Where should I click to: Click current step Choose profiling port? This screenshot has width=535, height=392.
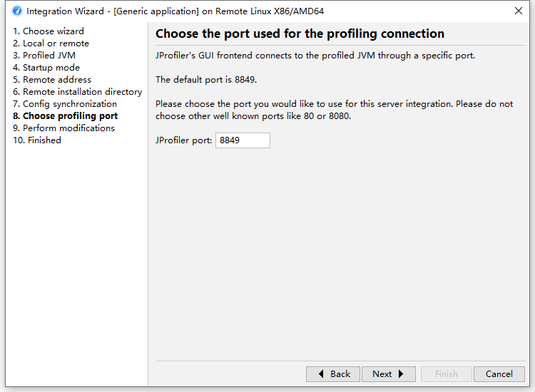click(x=66, y=116)
